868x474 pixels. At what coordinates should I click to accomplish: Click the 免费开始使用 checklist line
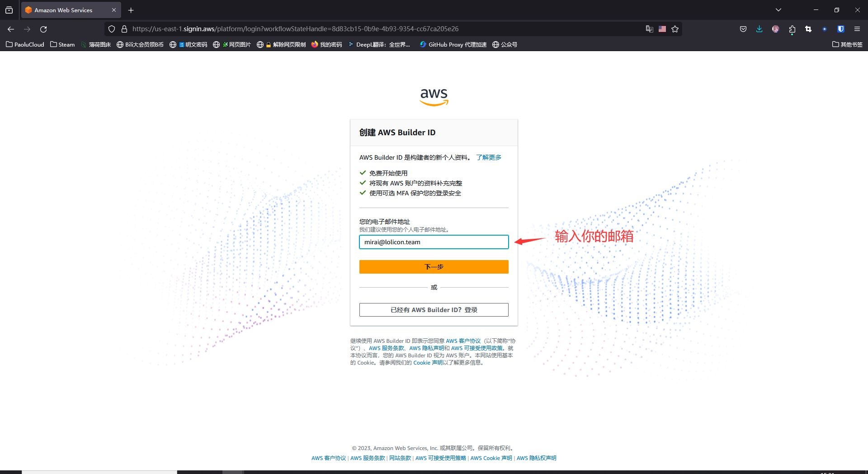[388, 173]
